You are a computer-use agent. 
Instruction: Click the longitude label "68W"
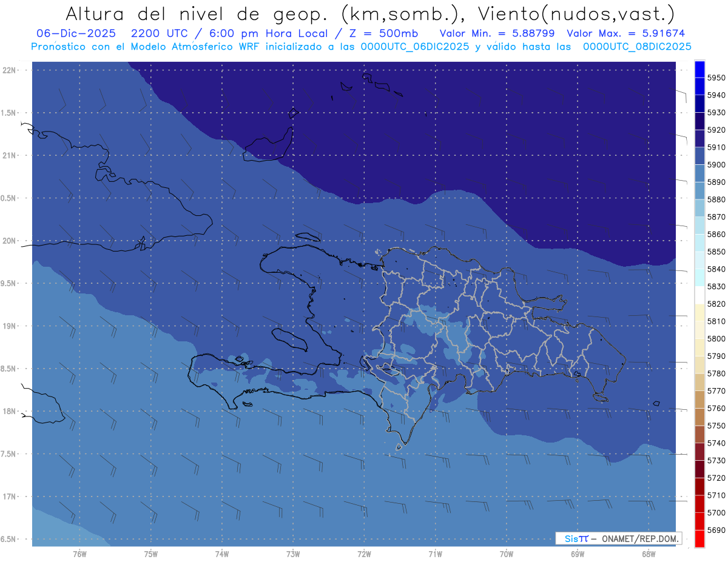(649, 554)
